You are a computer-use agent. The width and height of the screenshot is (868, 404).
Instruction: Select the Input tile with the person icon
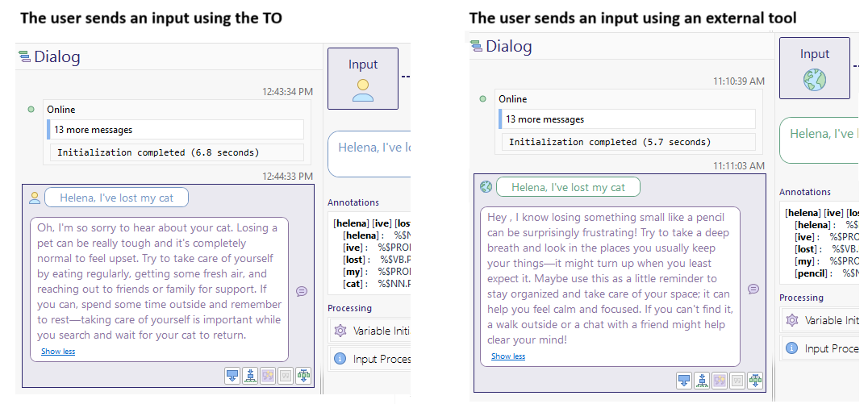coord(362,78)
